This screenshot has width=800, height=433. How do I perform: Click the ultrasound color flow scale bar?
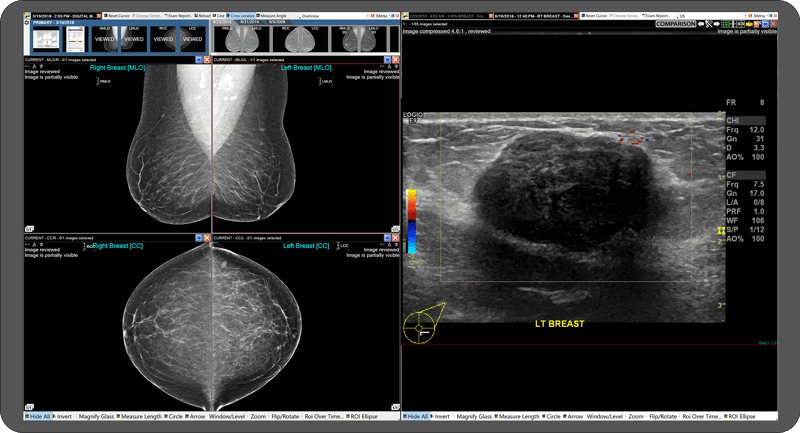point(411,221)
